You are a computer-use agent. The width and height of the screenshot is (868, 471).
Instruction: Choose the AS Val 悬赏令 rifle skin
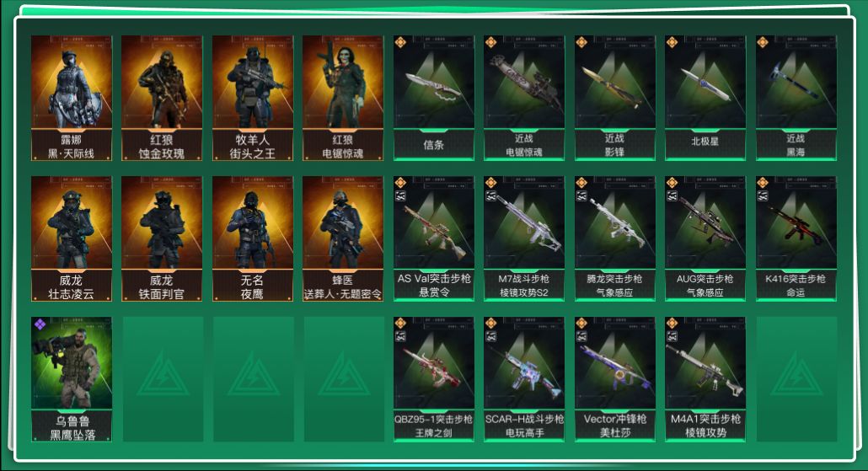433,238
